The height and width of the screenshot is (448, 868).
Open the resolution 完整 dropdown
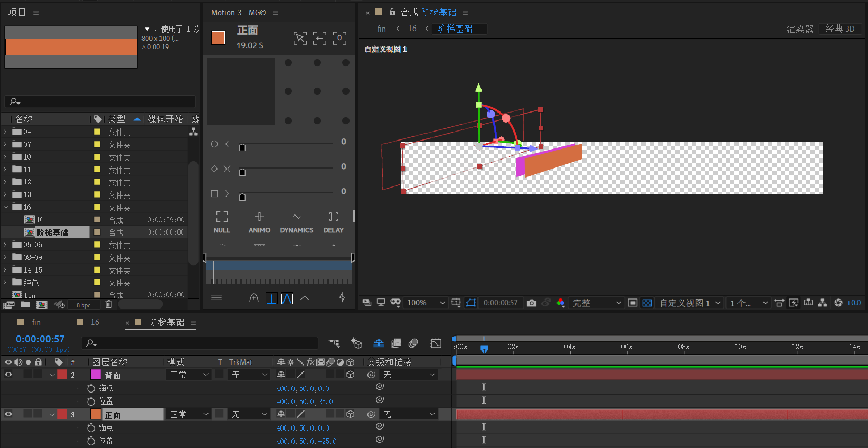click(597, 303)
